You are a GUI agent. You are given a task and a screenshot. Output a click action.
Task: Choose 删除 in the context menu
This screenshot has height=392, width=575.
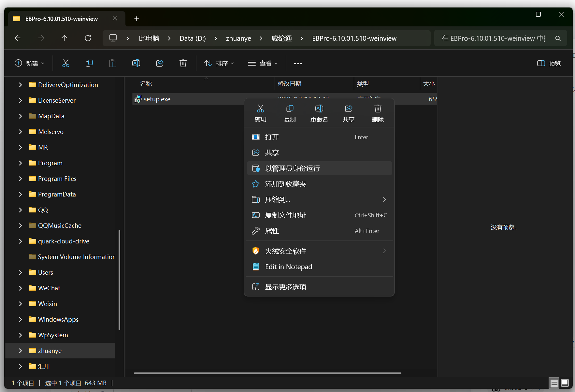[378, 113]
